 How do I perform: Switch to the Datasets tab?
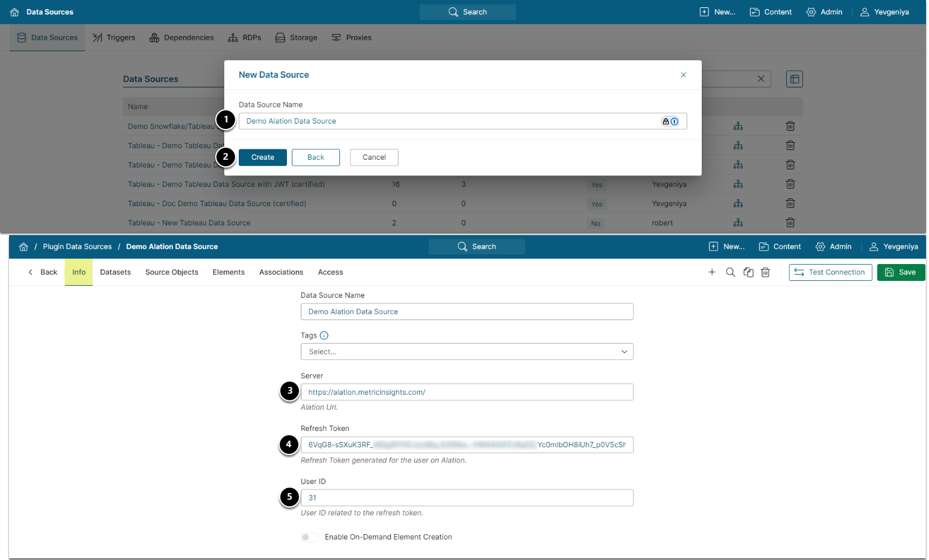(116, 272)
